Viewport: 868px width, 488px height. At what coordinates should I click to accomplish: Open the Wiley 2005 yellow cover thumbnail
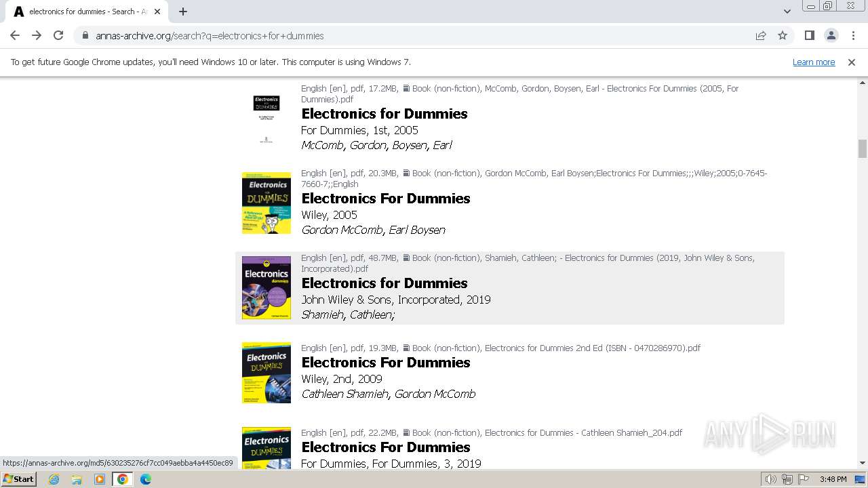point(267,203)
